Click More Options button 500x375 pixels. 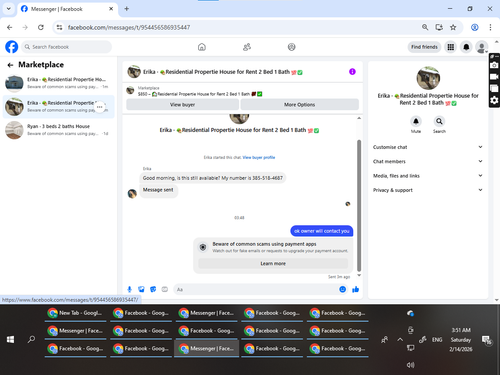click(299, 105)
